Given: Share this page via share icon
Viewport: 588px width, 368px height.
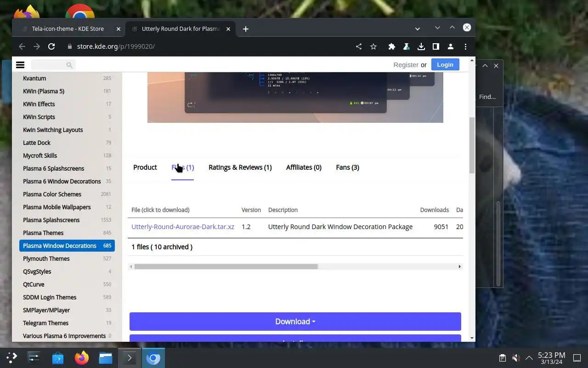Looking at the screenshot, I should click(x=359, y=46).
